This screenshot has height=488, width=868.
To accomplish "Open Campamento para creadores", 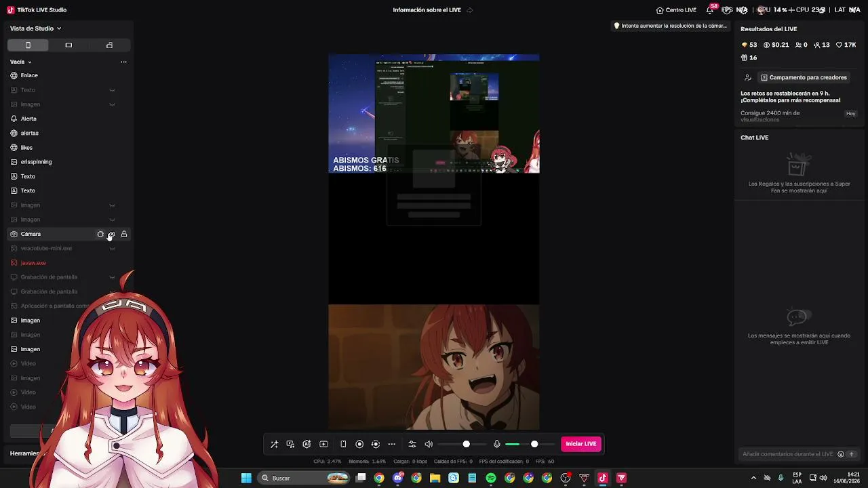I will 804,77.
